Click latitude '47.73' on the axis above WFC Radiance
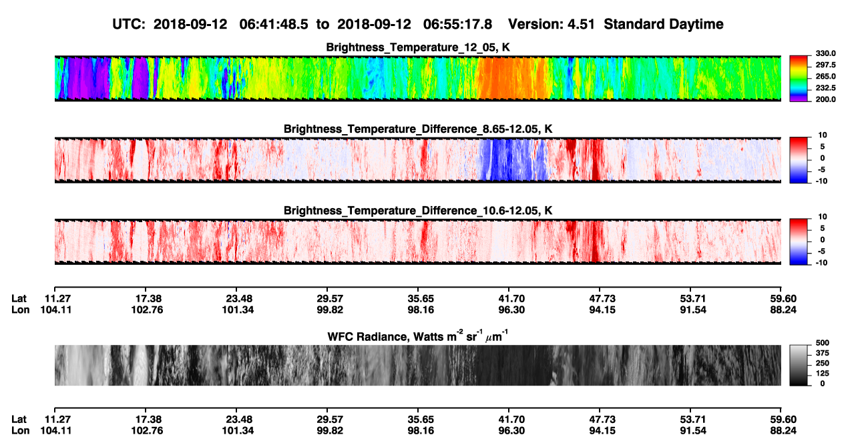Image resolution: width=868 pixels, height=445 pixels. pyautogui.click(x=600, y=298)
